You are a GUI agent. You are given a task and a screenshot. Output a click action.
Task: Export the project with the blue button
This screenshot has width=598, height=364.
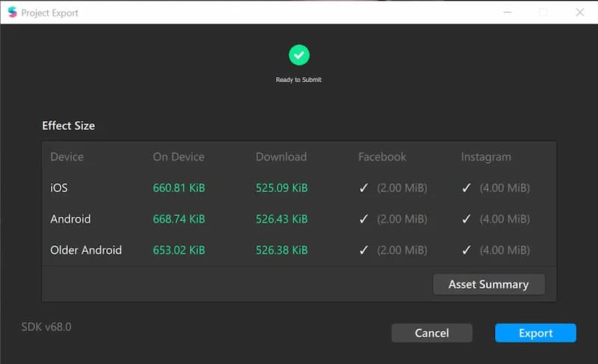[535, 333]
